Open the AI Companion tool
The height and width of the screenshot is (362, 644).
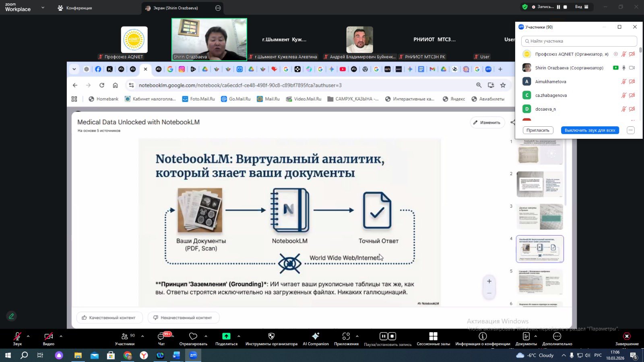tap(316, 336)
